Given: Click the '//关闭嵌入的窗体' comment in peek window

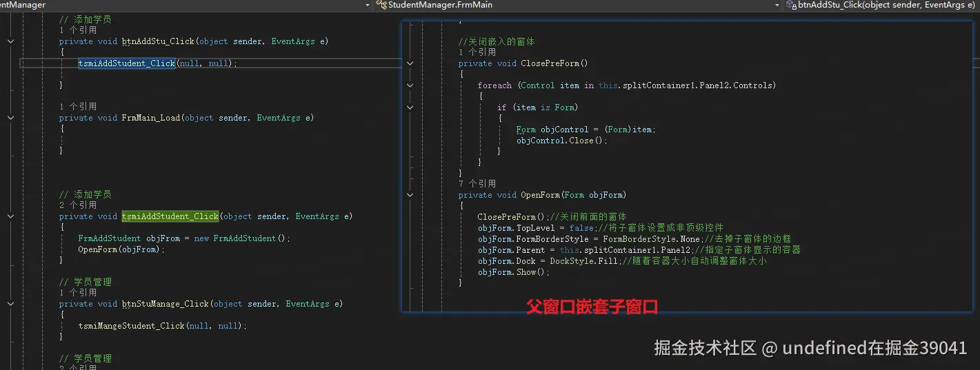Looking at the screenshot, I should click(497, 41).
